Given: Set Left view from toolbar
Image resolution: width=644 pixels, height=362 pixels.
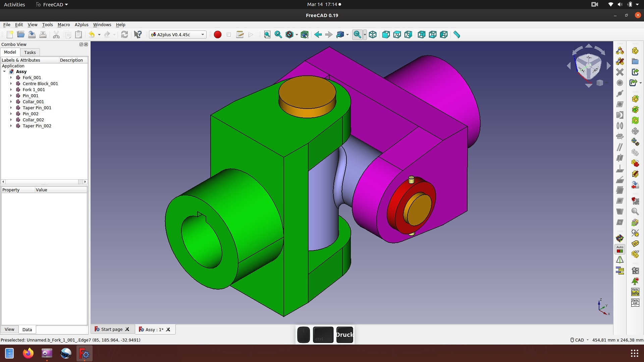Looking at the screenshot, I should point(443,35).
